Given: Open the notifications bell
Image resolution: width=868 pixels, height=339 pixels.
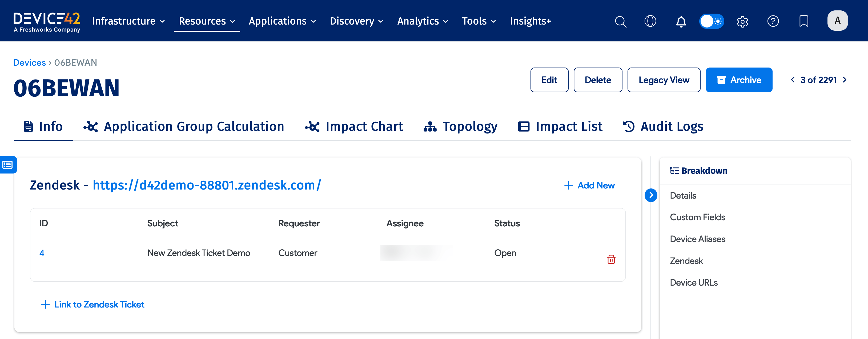Looking at the screenshot, I should [681, 22].
